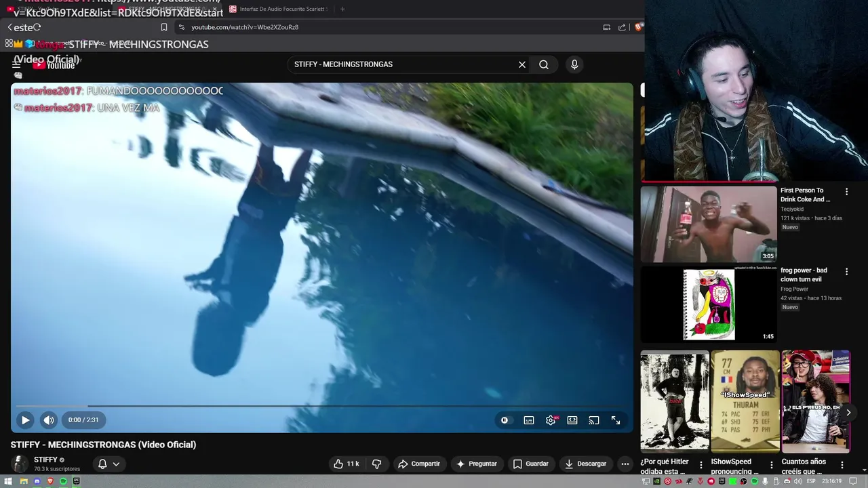Image resolution: width=868 pixels, height=488 pixels.
Task: Open options for IShowSpeed pronouncing short
Action: [x=772, y=466]
